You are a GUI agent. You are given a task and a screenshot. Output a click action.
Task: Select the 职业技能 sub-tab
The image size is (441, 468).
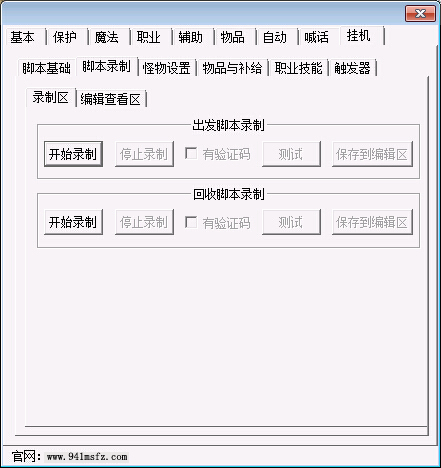click(x=299, y=68)
